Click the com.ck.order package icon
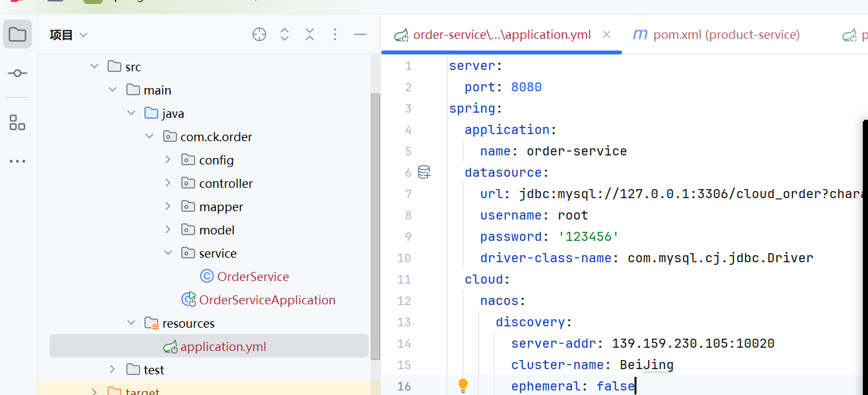Screen dimensions: 868x395 169,137
